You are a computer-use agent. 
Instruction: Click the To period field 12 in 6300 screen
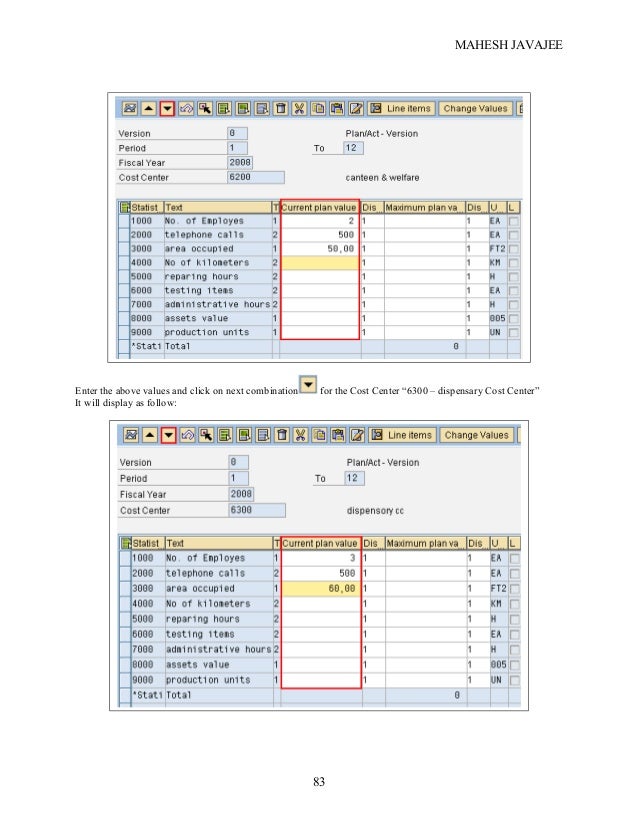[x=354, y=478]
